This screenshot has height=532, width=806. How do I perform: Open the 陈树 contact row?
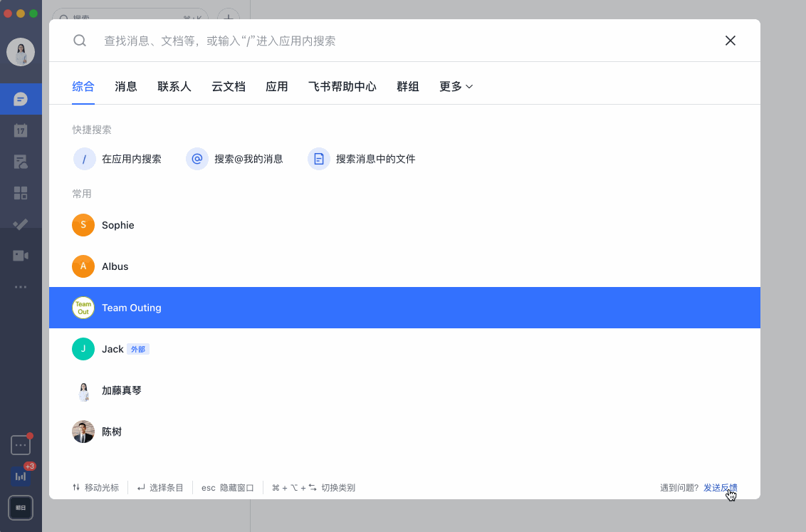pos(404,432)
